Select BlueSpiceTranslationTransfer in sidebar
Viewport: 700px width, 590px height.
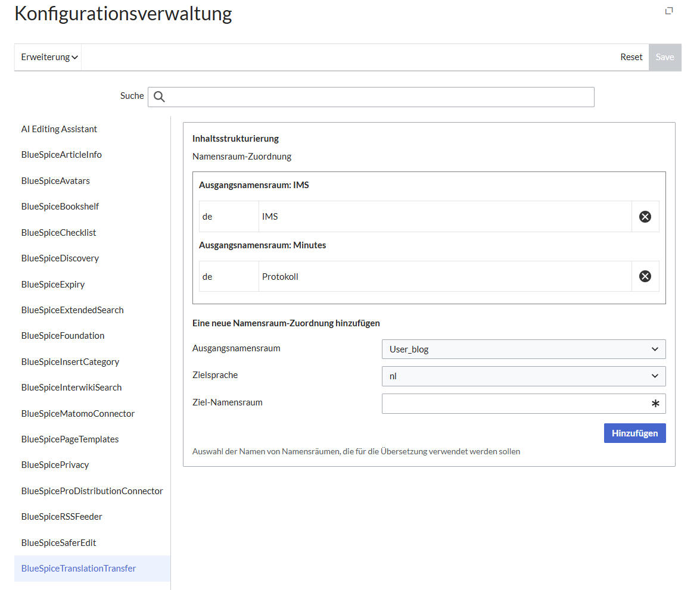click(79, 569)
